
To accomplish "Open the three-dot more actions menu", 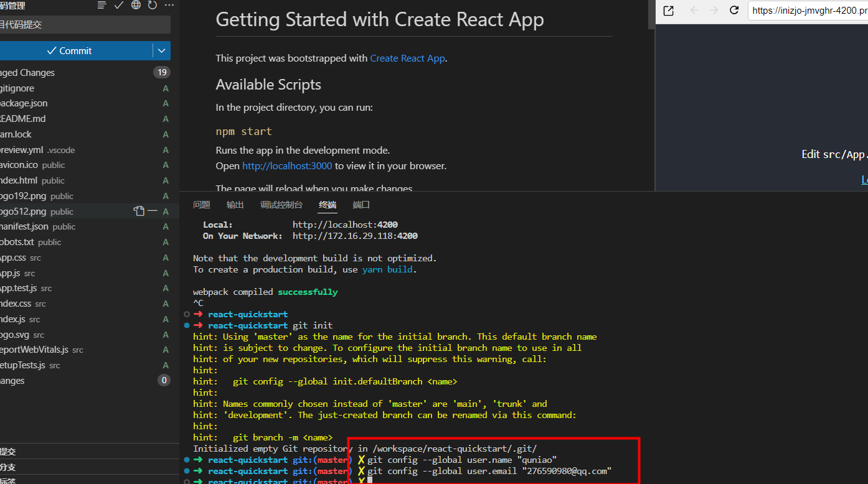I will click(x=169, y=5).
